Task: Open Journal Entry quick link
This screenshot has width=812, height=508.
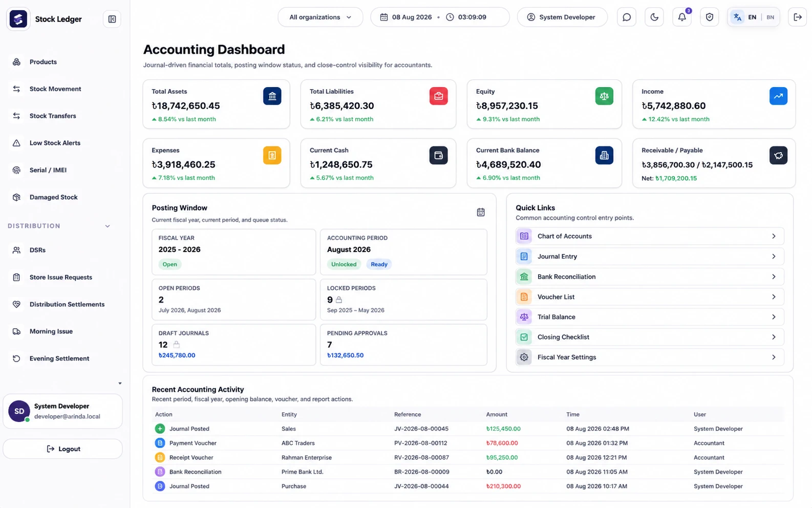Action: (649, 257)
